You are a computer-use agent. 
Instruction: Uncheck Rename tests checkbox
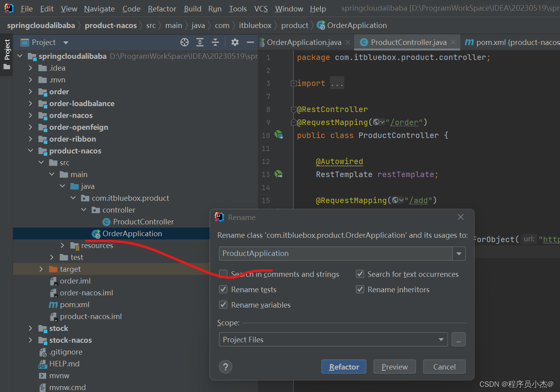pyautogui.click(x=223, y=289)
